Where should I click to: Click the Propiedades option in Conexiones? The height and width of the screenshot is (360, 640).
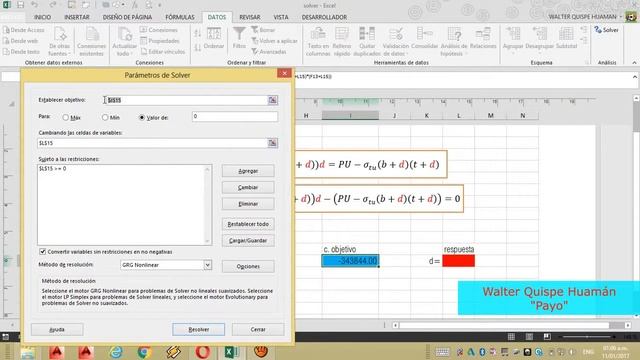(x=160, y=41)
